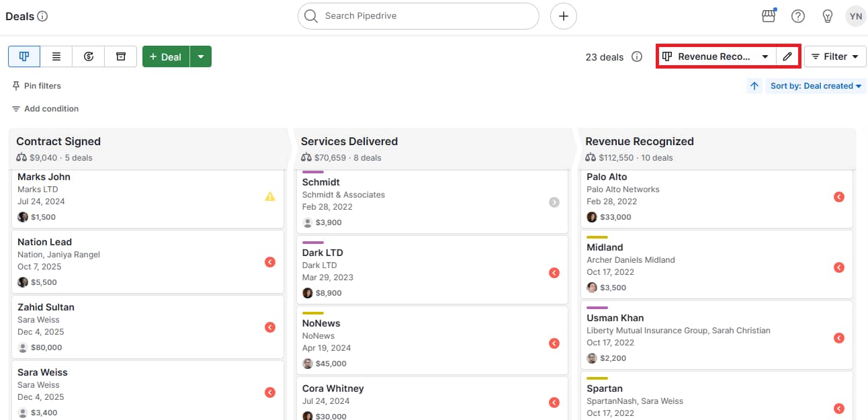Click Add condition

click(x=45, y=108)
